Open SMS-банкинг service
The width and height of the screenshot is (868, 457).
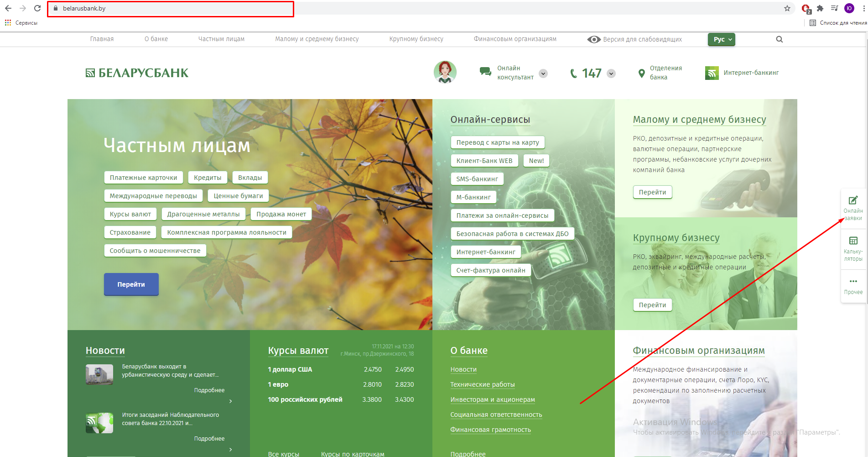coord(477,179)
